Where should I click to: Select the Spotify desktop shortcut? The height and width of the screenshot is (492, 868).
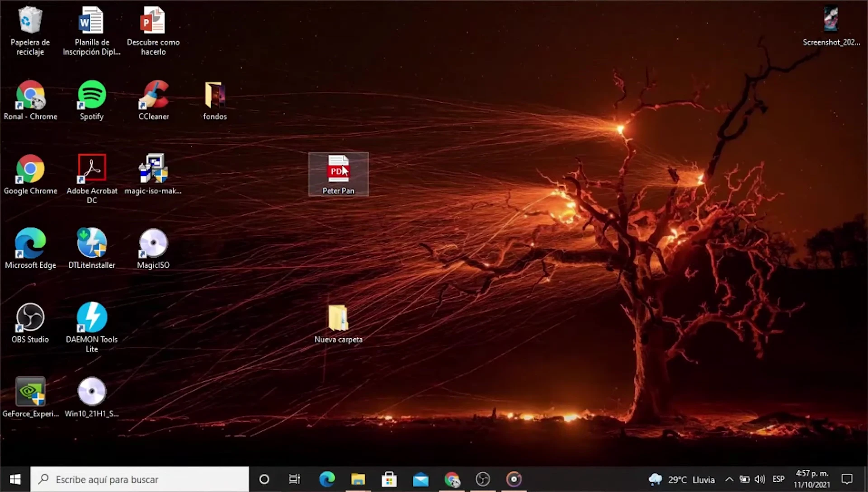click(x=92, y=100)
